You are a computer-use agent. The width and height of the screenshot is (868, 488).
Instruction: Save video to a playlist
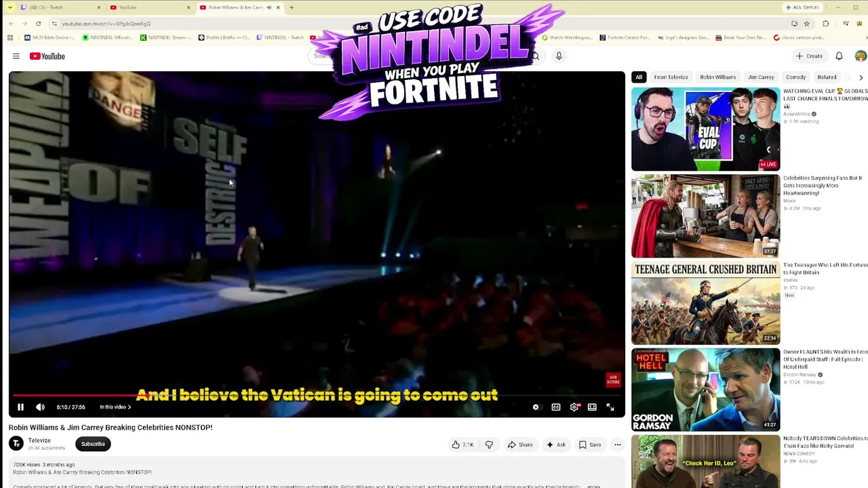[x=590, y=445]
